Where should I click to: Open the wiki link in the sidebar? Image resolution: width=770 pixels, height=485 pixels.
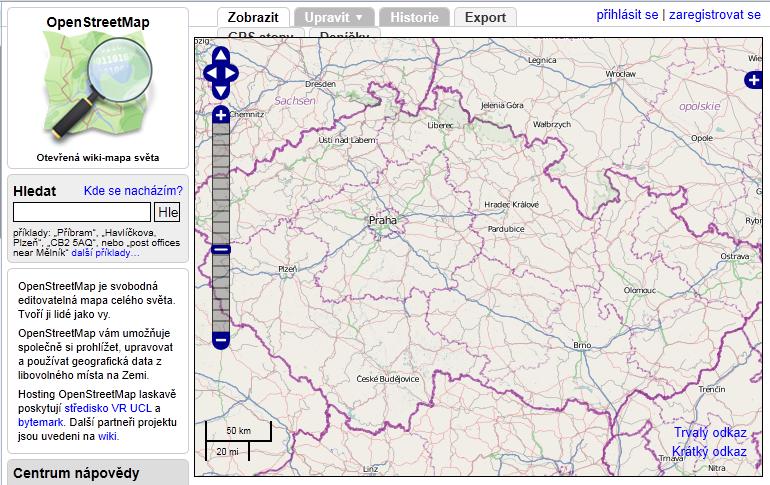click(x=108, y=436)
